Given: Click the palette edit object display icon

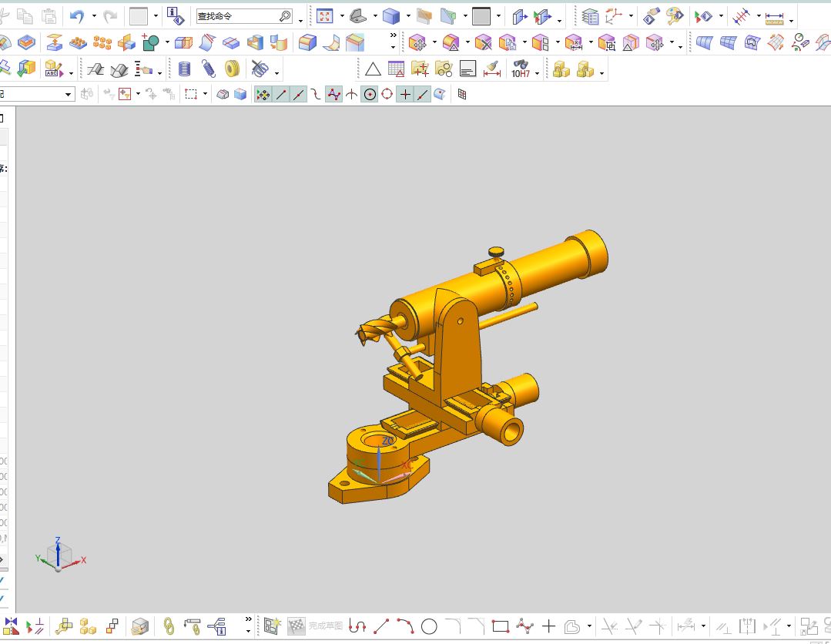Looking at the screenshot, I should (675, 16).
